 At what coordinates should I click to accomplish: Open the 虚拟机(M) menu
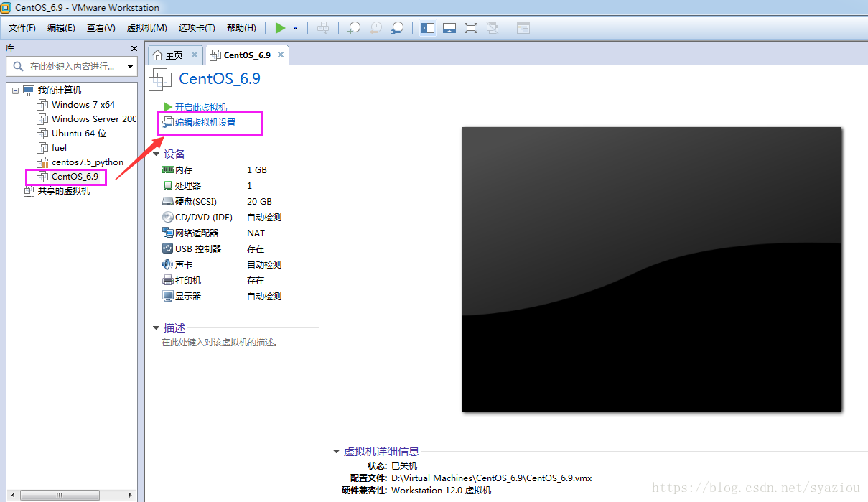click(x=146, y=28)
